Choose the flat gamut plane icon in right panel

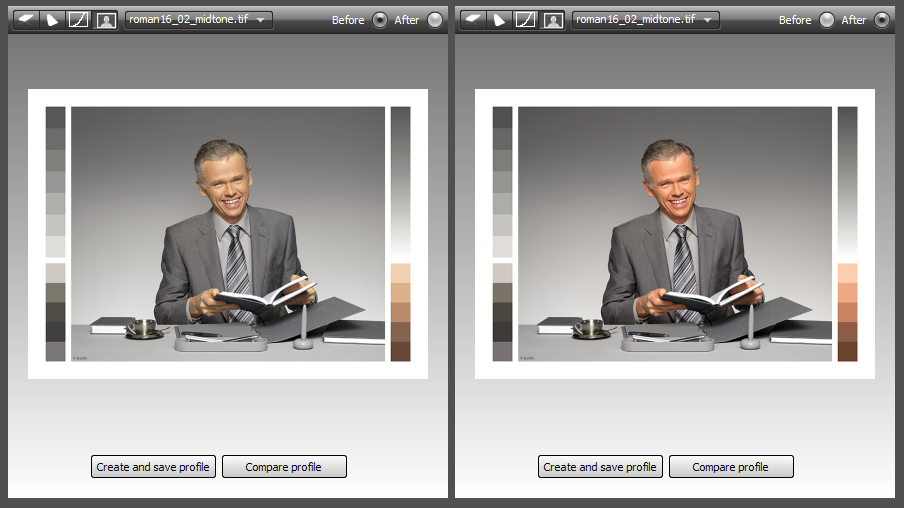pos(473,20)
